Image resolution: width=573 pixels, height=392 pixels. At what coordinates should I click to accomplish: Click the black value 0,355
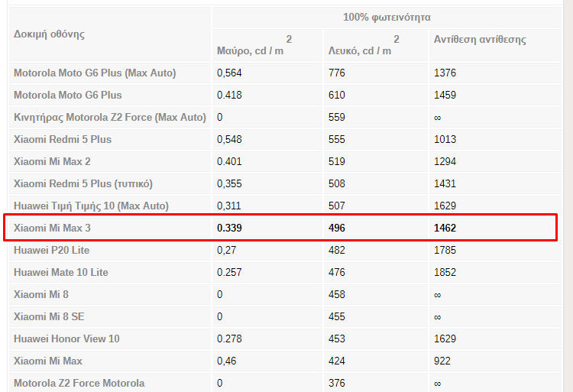[229, 183]
